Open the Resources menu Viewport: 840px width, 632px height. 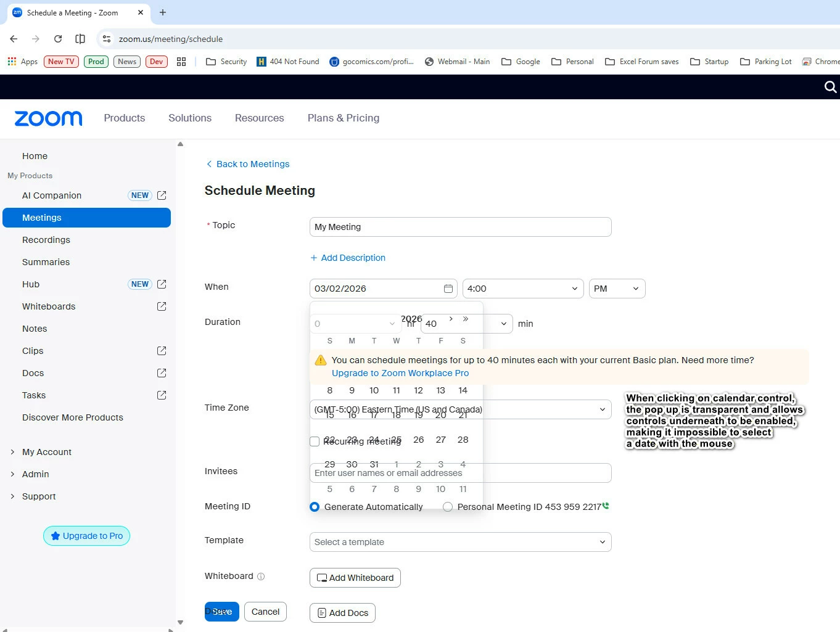point(260,118)
